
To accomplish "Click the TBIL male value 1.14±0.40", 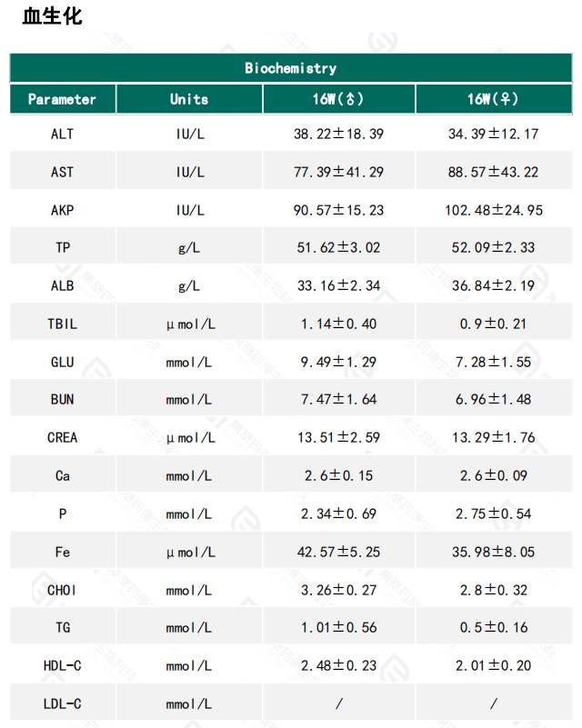I will tap(338, 324).
